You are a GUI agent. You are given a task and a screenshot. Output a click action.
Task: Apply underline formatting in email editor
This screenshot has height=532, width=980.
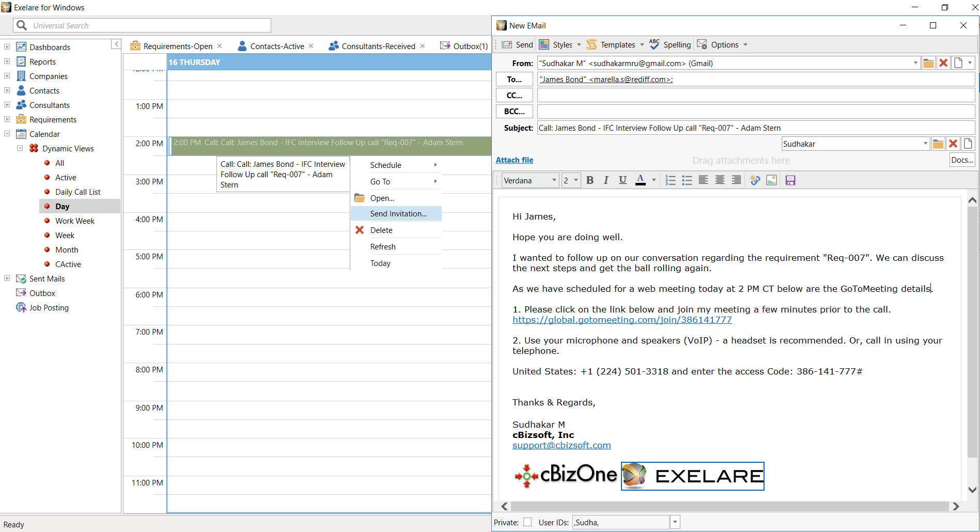click(623, 180)
